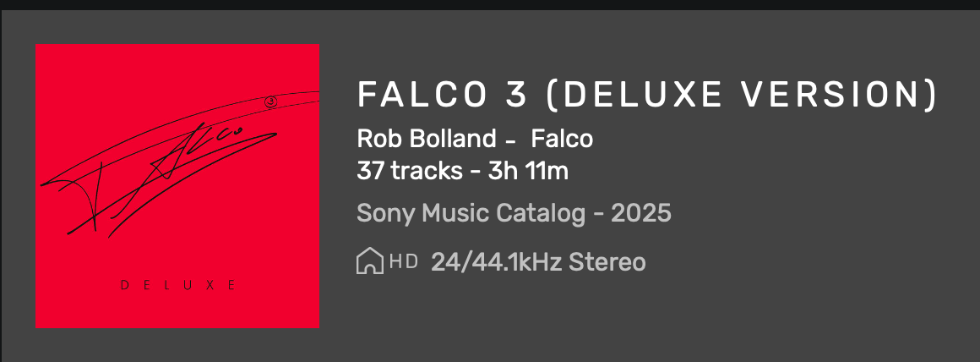Click the 24/44.1kHz sample rate text

pos(497,262)
